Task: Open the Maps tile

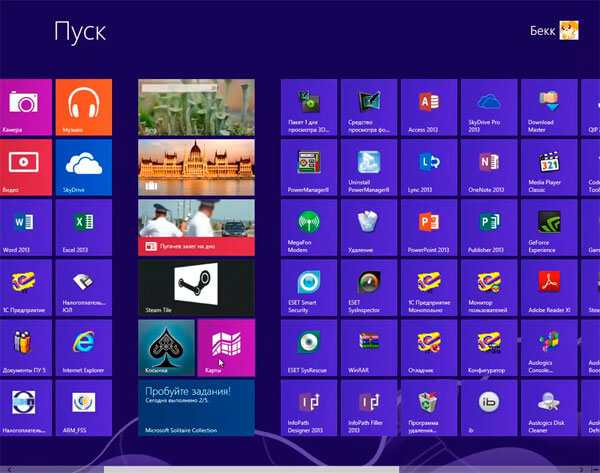Action: 226,347
